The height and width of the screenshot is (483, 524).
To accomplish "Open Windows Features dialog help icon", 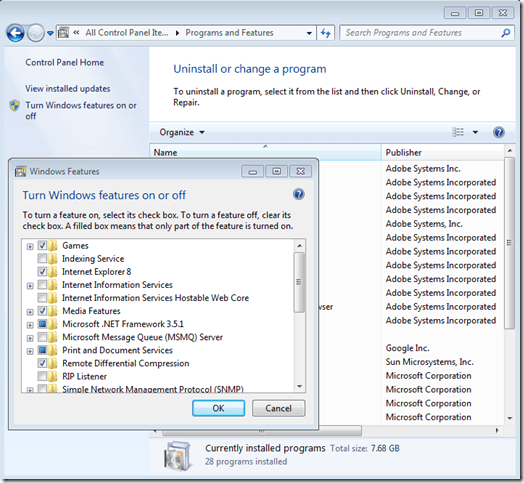I will tap(298, 194).
